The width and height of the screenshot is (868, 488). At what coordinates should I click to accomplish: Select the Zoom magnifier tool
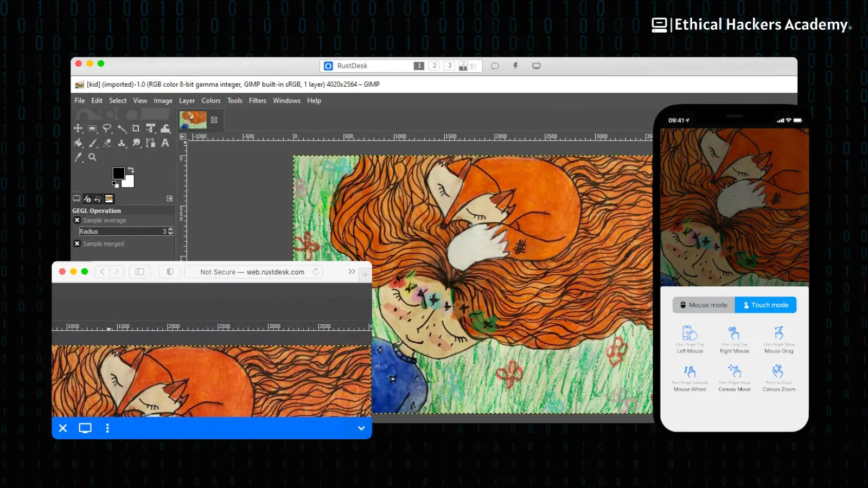(x=93, y=157)
